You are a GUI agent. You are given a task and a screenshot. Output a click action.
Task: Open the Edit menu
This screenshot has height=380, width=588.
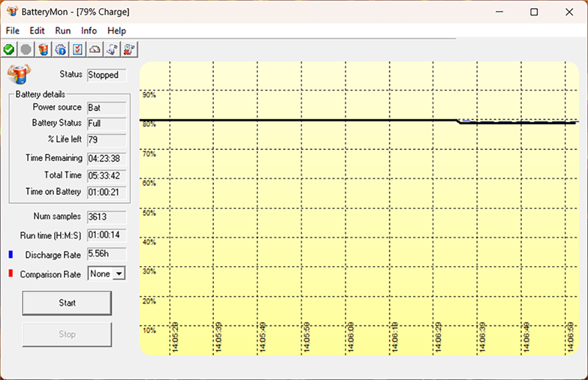(37, 31)
